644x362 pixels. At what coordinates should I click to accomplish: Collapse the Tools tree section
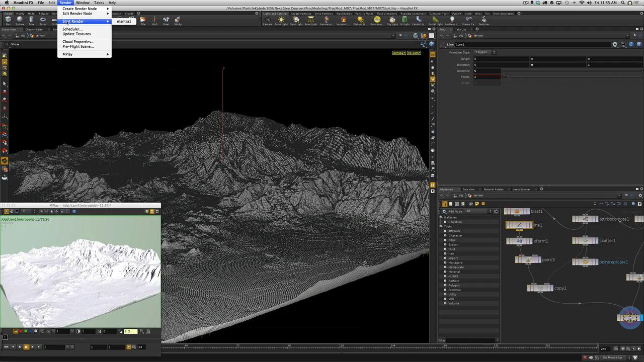point(441,226)
